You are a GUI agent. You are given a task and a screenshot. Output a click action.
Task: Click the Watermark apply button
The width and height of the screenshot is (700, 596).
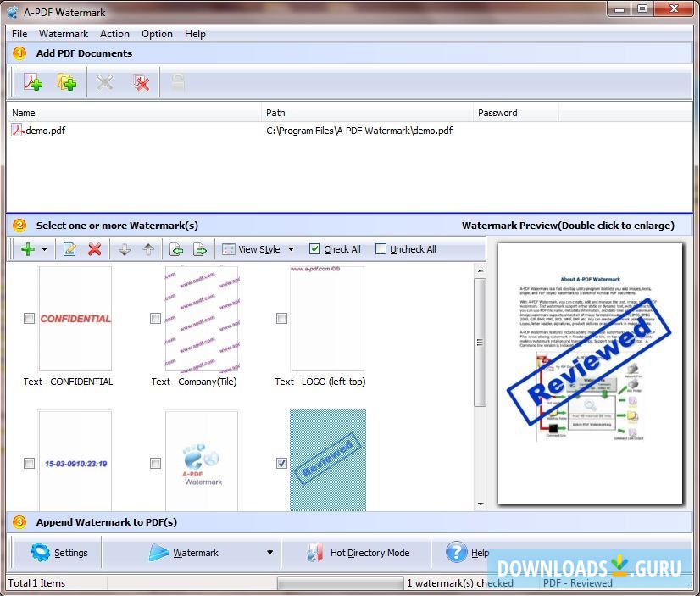[x=184, y=553]
